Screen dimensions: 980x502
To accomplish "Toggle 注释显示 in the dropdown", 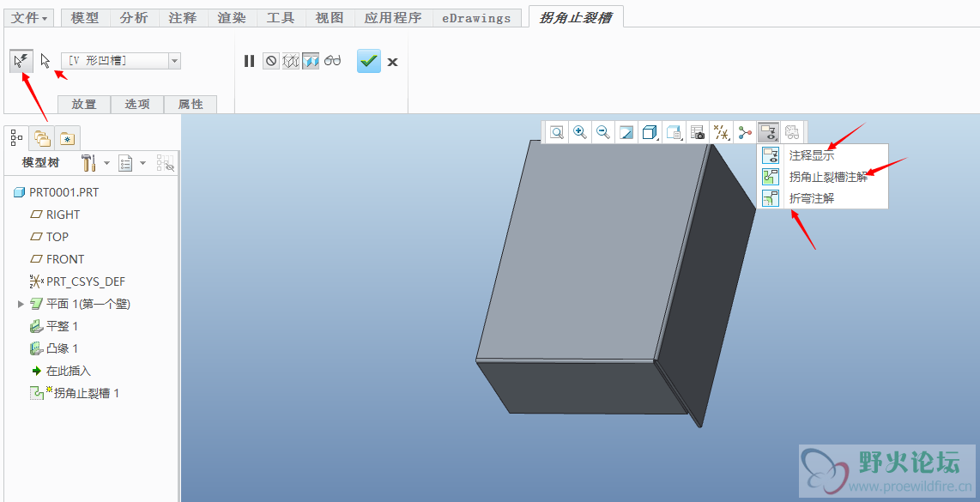I will 822,155.
